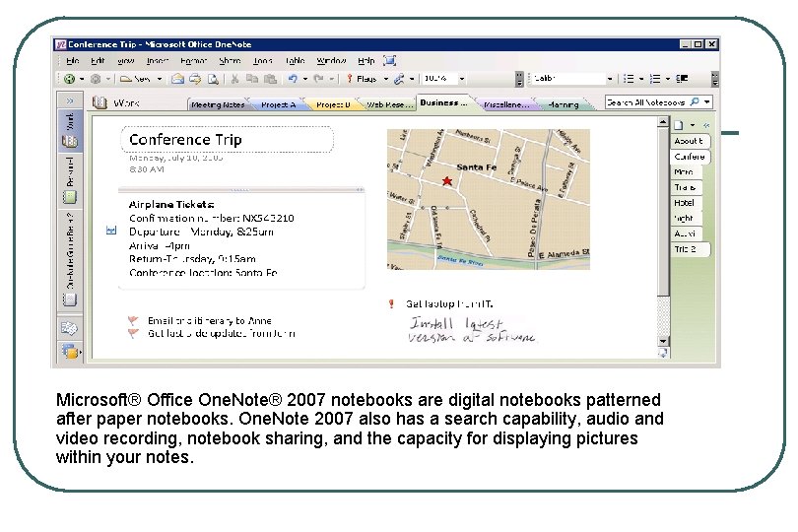Viewport: 798px width, 532px height.
Task: Click the Santa Fe map image
Action: 488,199
